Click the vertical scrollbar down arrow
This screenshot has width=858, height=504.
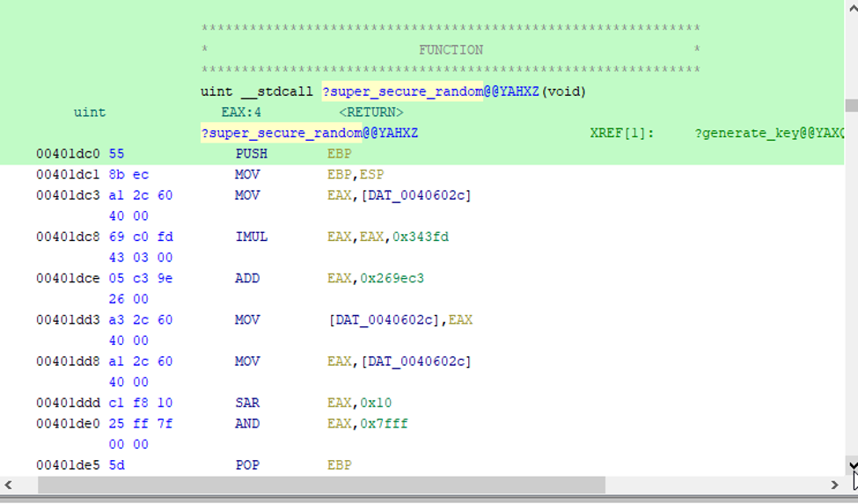[851, 464]
